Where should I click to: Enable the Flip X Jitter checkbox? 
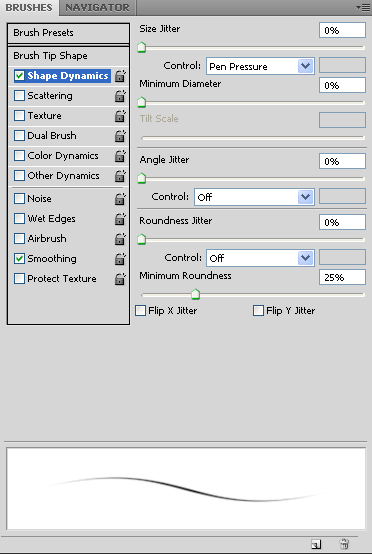click(x=141, y=311)
